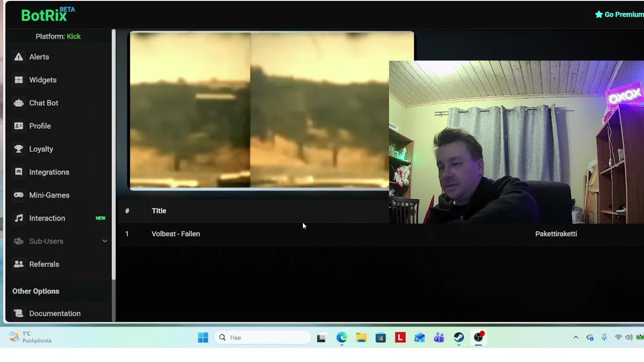Open Outlook from taskbar

(x=420, y=337)
